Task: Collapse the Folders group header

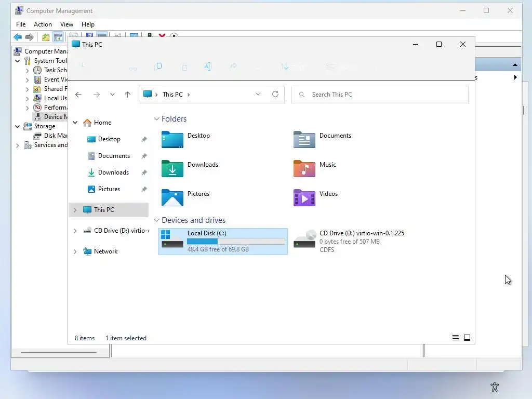Action: pyautogui.click(x=156, y=119)
